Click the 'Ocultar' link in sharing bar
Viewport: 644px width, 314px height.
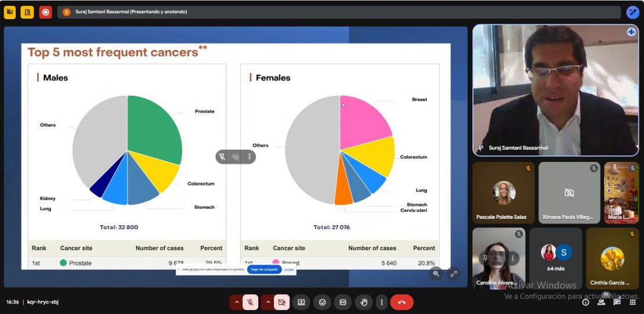289,269
